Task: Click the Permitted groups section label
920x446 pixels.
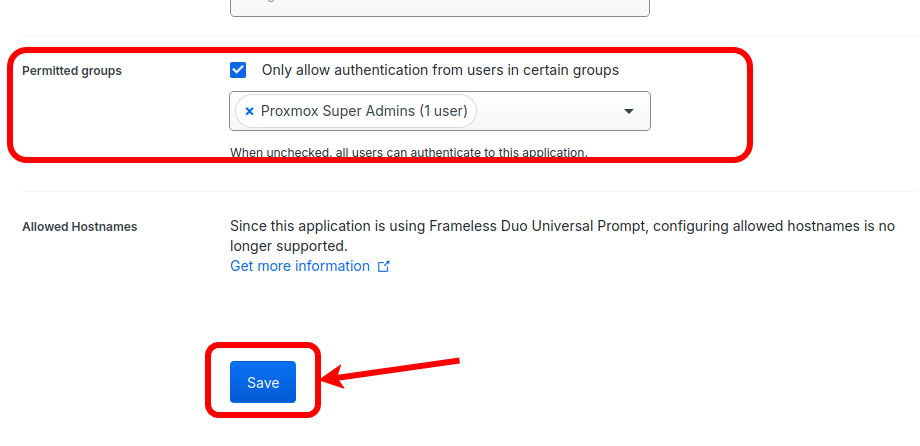Action: click(x=72, y=71)
